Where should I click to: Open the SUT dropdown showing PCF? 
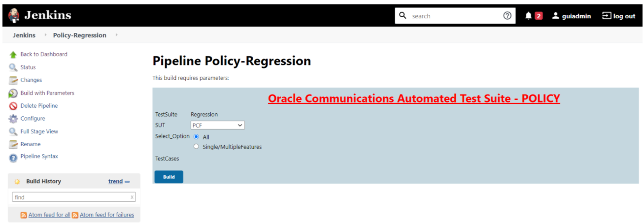click(x=218, y=126)
